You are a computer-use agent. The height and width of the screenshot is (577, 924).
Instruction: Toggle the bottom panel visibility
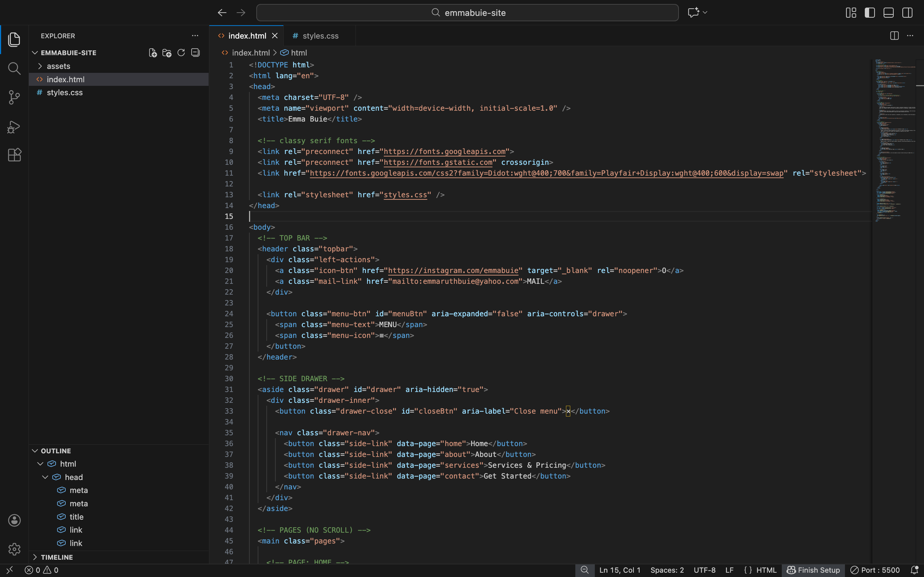(x=889, y=13)
